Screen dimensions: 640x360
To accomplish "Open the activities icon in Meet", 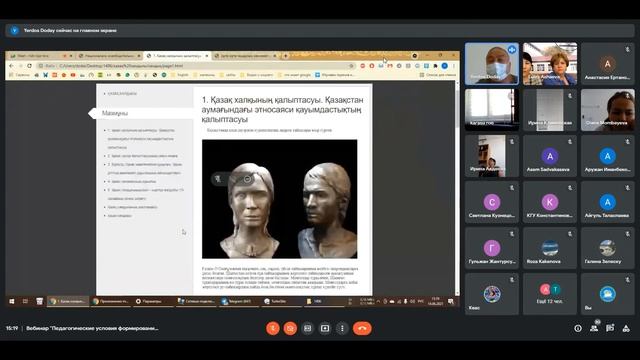I will [626, 328].
